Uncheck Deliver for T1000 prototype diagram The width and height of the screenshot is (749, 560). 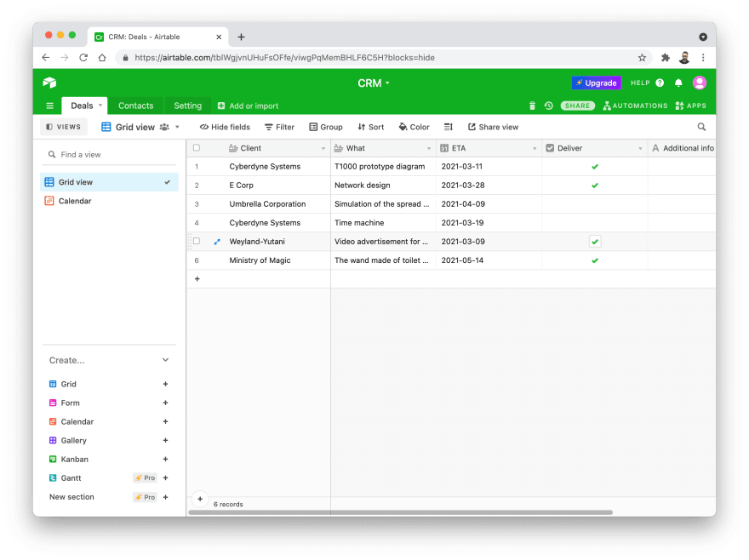[x=595, y=167]
